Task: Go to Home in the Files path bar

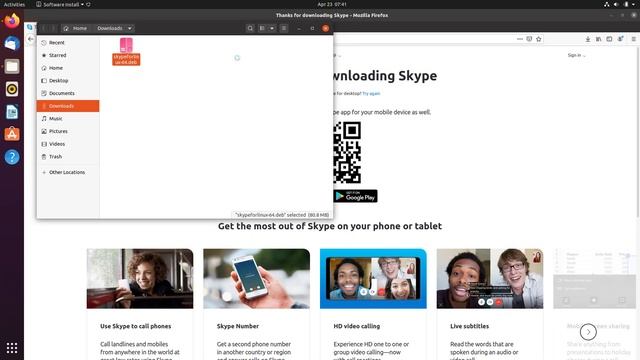Action: point(76,28)
